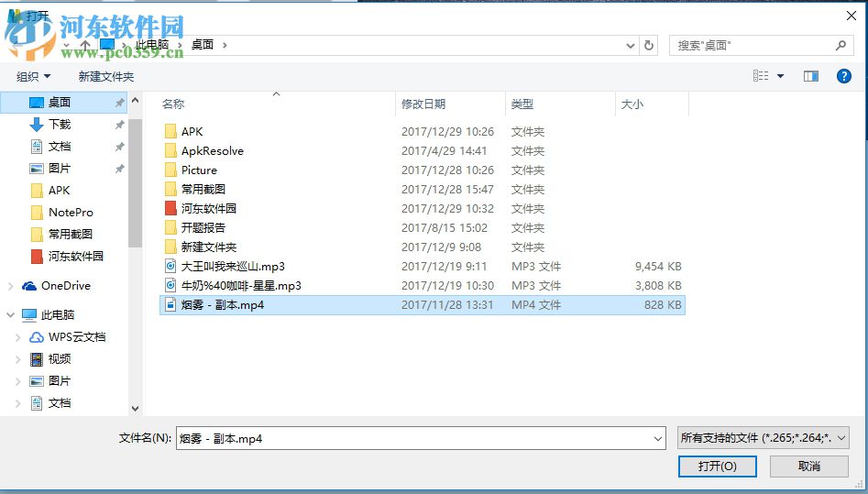Select red 河东软件园 folder icon in file list
The image size is (868, 494).
click(171, 208)
